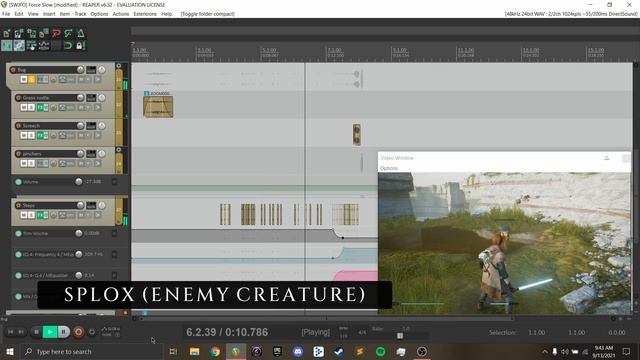Open Project Settings from the toolbar
Image resolution: width=640 pixels, height=360 pixels.
tap(44, 33)
